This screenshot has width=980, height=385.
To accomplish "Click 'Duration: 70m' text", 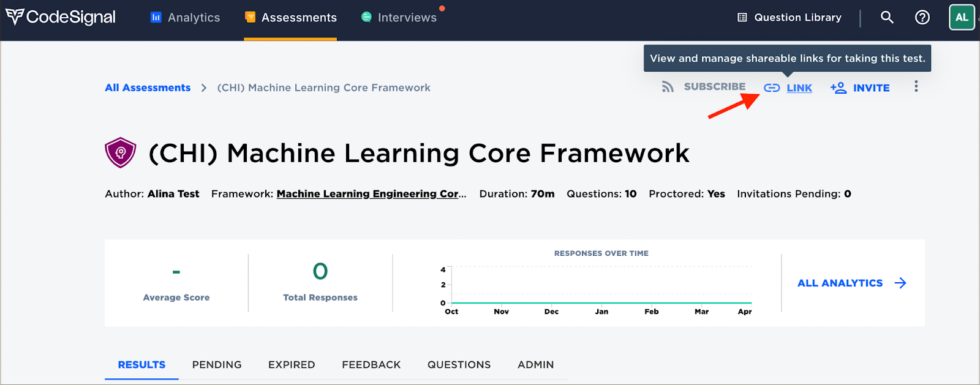I will [x=517, y=193].
